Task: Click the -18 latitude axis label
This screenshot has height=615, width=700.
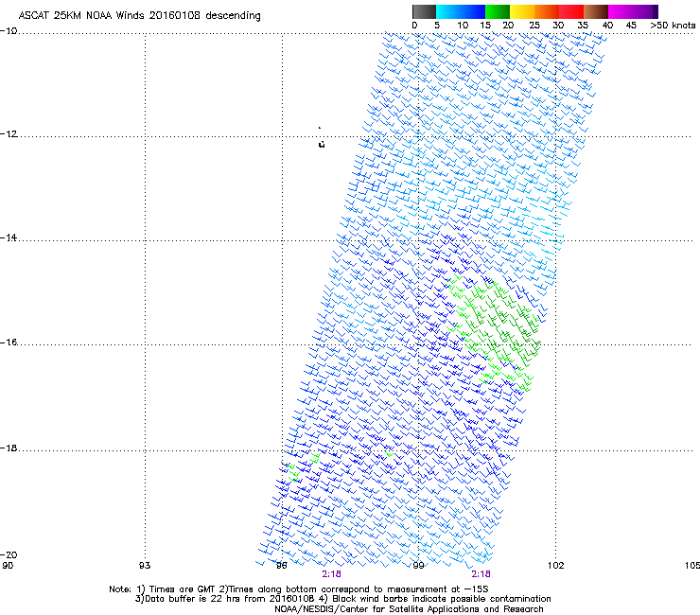Action: point(9,448)
